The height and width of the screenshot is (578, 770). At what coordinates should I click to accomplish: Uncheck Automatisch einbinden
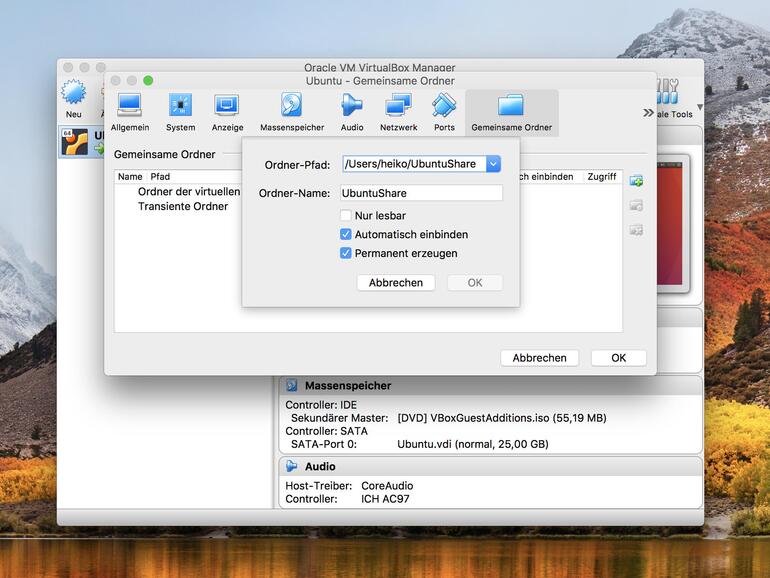click(346, 234)
